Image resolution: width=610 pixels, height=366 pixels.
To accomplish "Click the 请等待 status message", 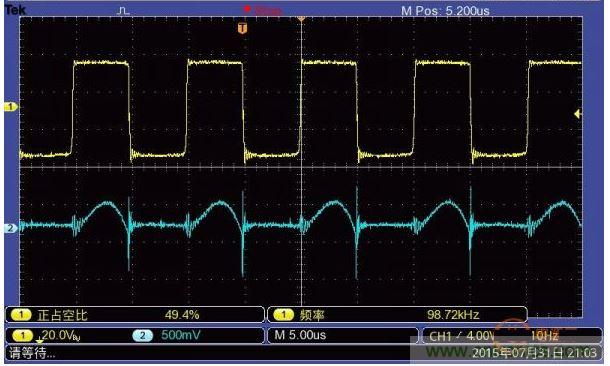I will pos(32,354).
